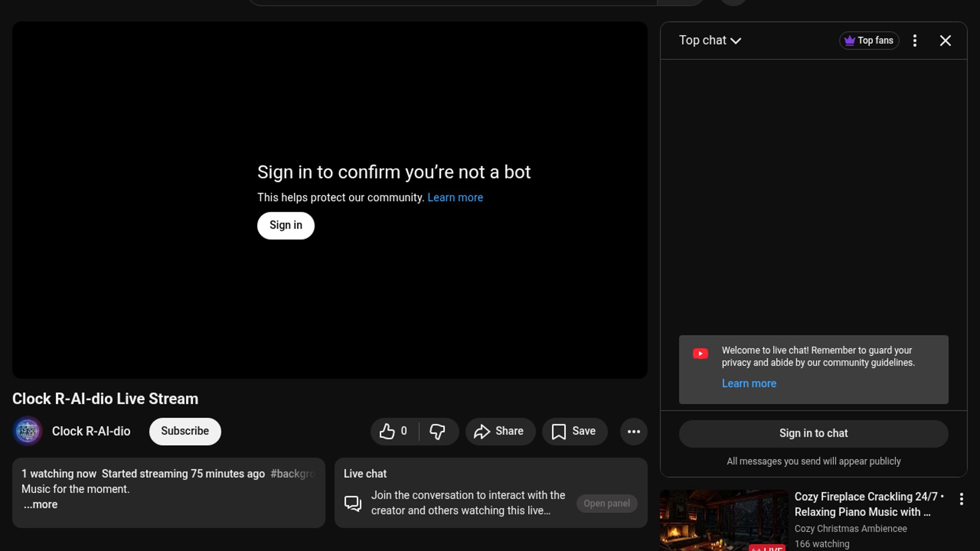Open live chat vertical dots menu
Image resolution: width=980 pixels, height=551 pixels.
[x=915, y=41]
